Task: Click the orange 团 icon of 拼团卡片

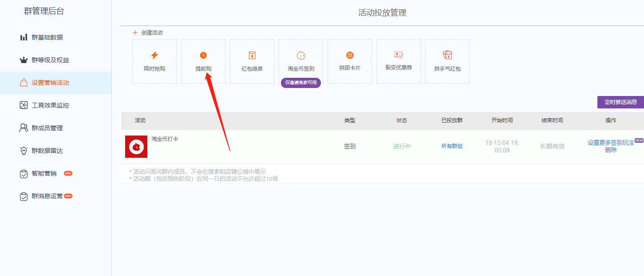Action: tap(350, 55)
